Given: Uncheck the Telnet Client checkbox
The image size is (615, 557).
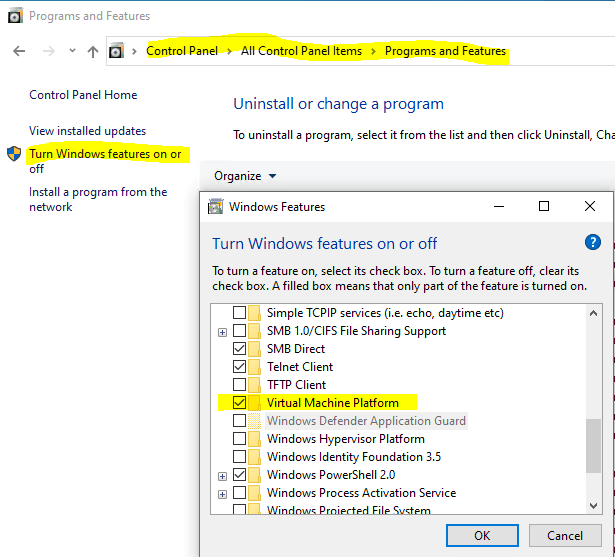Looking at the screenshot, I should [x=239, y=367].
